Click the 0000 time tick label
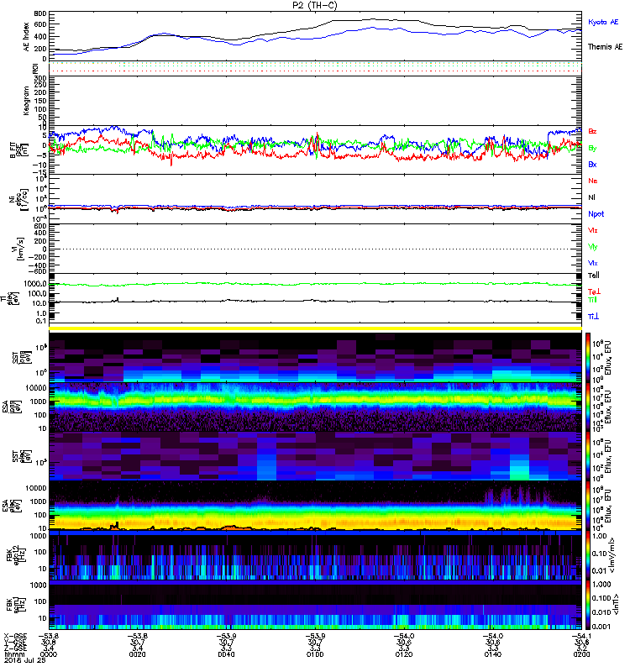 click(48, 654)
